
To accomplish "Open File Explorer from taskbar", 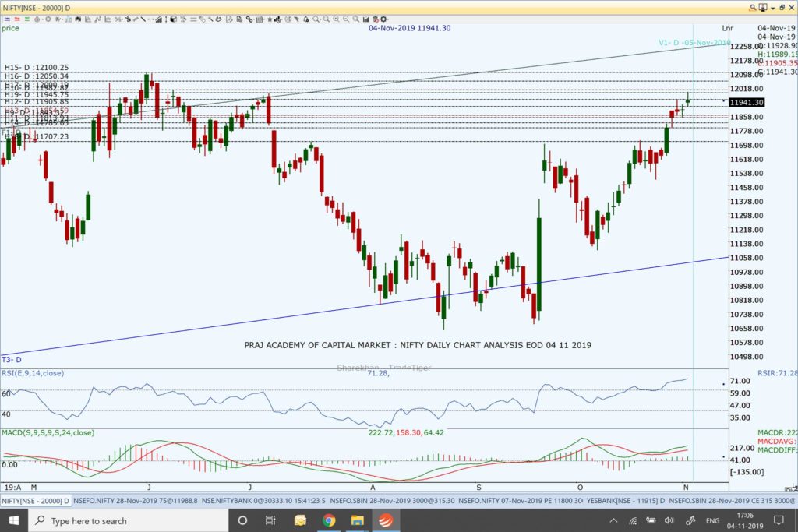I will click(x=357, y=520).
